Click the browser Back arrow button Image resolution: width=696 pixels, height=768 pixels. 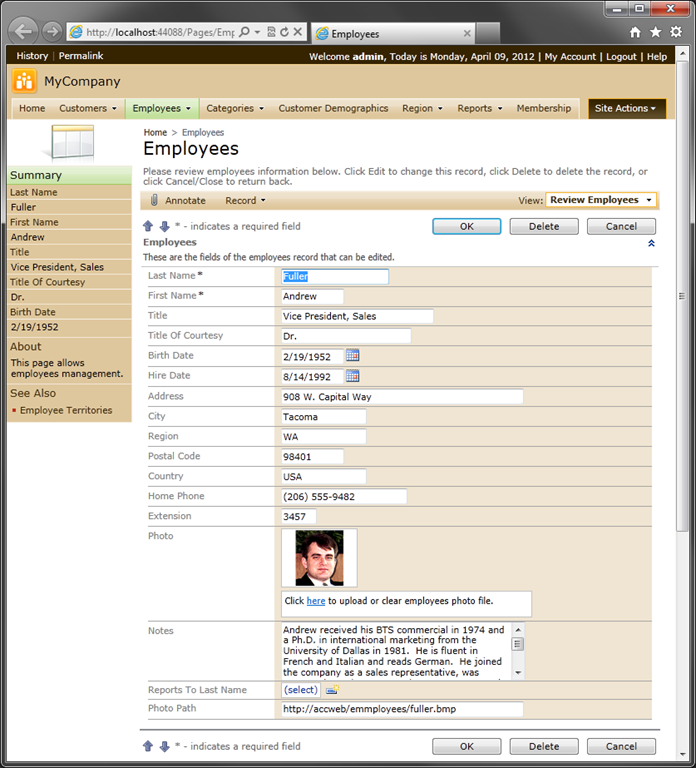tap(23, 32)
